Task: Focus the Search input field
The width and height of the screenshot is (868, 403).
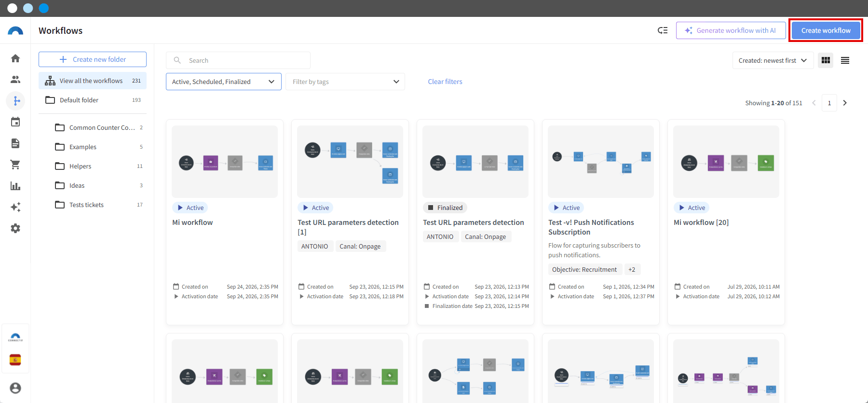Action: point(238,60)
